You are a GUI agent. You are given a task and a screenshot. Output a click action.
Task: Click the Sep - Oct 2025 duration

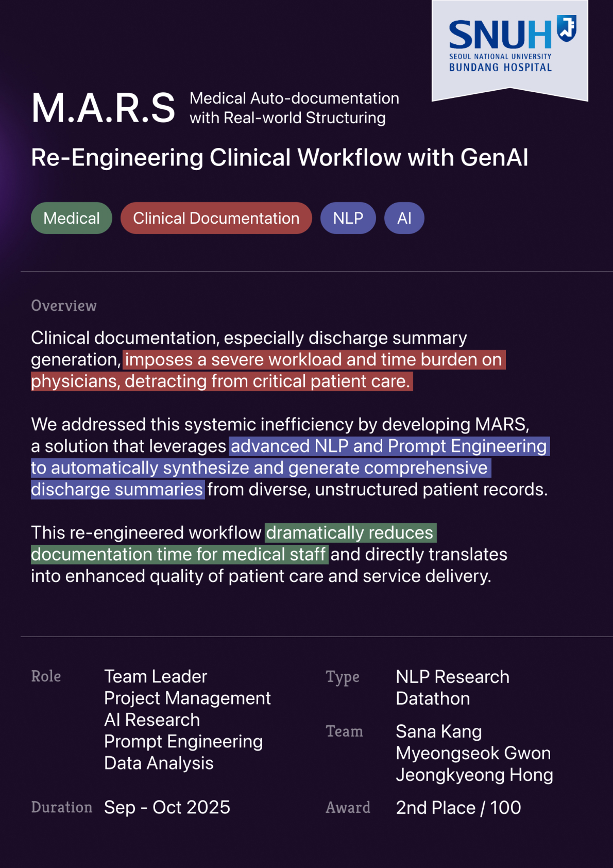pyautogui.click(x=167, y=807)
